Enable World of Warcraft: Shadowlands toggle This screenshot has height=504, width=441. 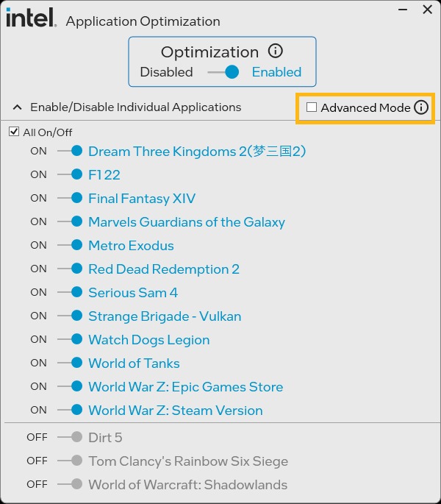(70, 484)
